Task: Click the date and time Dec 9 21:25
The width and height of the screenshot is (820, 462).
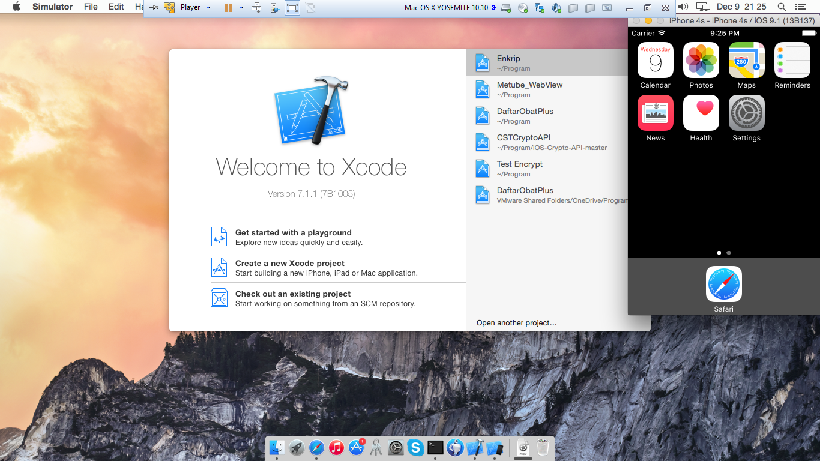Action: [x=741, y=7]
